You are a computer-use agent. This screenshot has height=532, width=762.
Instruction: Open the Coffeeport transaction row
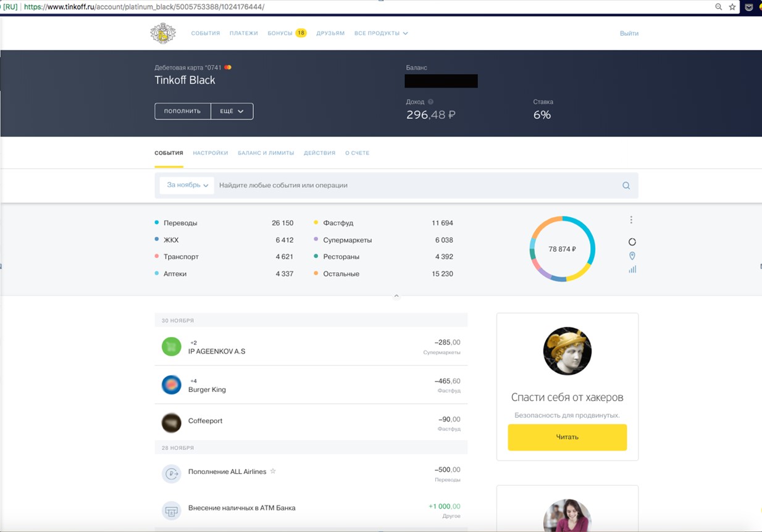311,423
